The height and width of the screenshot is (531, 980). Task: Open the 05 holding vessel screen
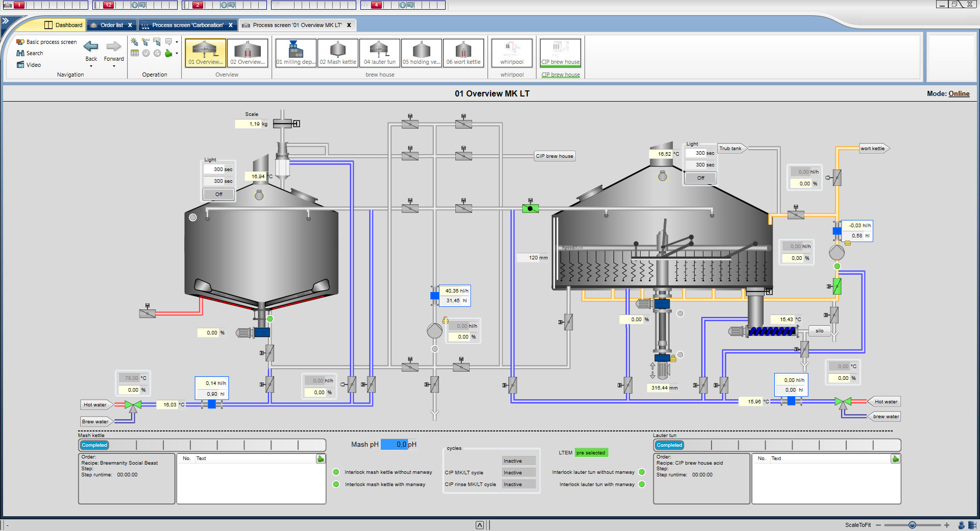pos(422,53)
